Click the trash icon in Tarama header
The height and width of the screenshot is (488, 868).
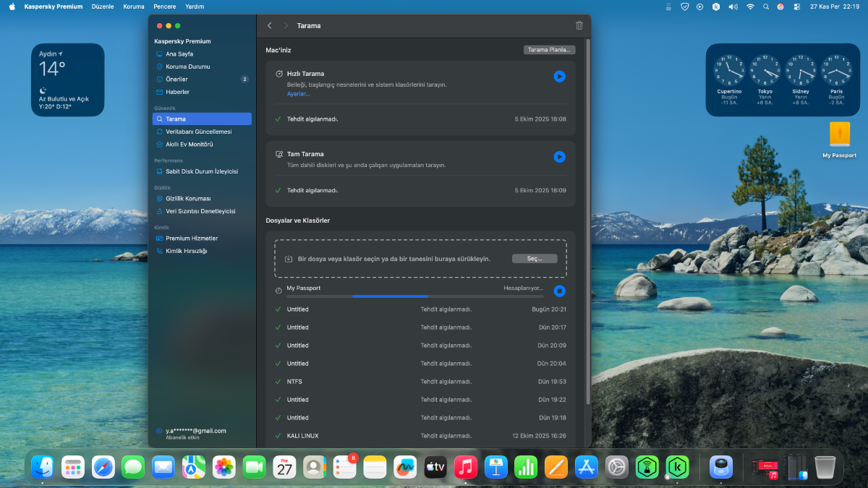point(579,25)
